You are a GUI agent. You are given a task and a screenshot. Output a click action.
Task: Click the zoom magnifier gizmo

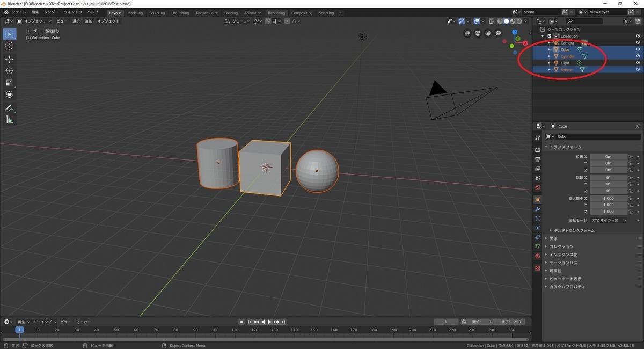point(498,33)
